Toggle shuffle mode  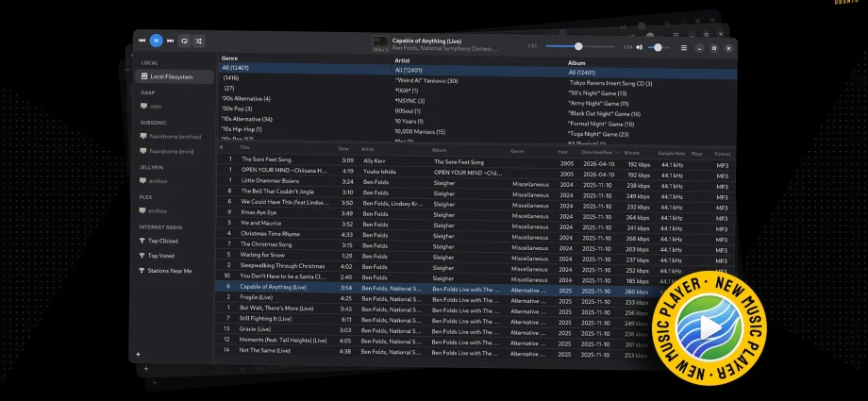[199, 41]
